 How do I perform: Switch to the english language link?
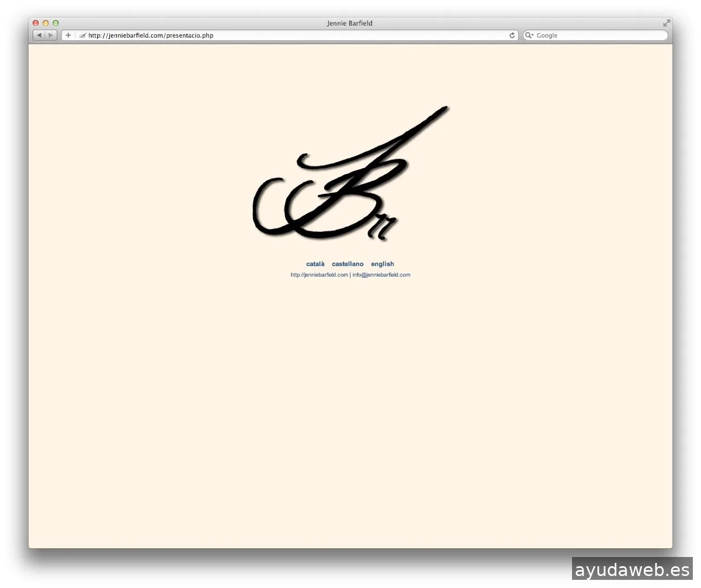coord(382,264)
